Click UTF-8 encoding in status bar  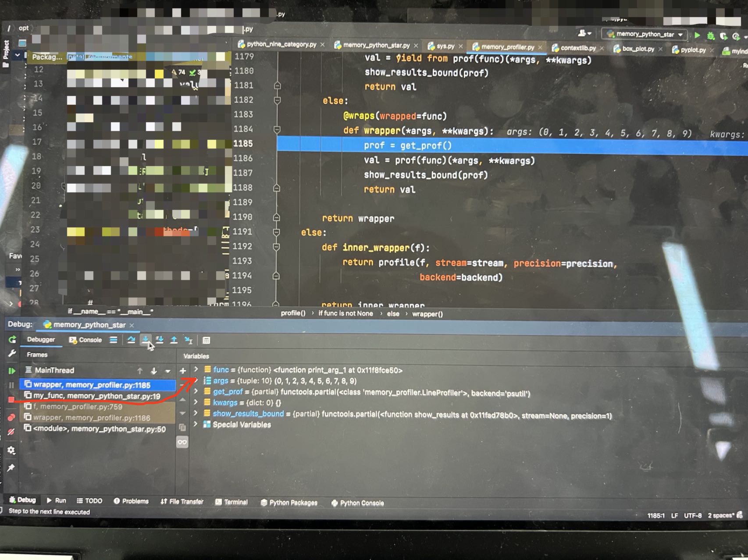[693, 515]
